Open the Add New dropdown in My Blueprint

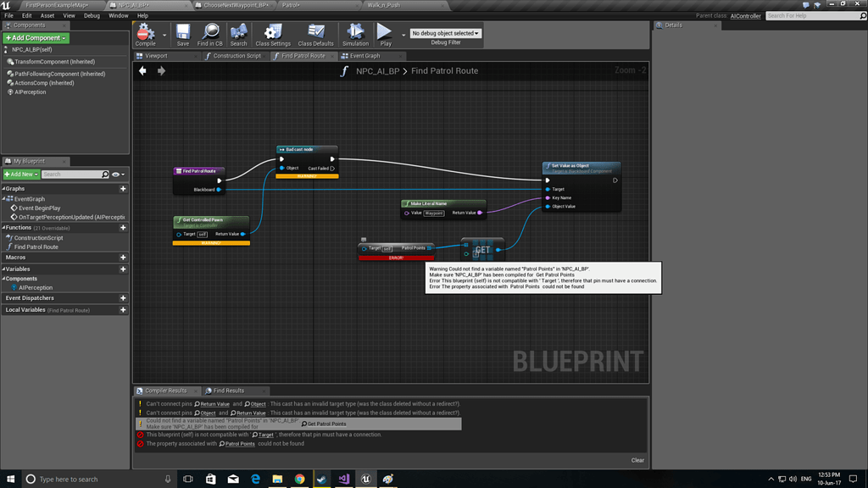pos(21,173)
